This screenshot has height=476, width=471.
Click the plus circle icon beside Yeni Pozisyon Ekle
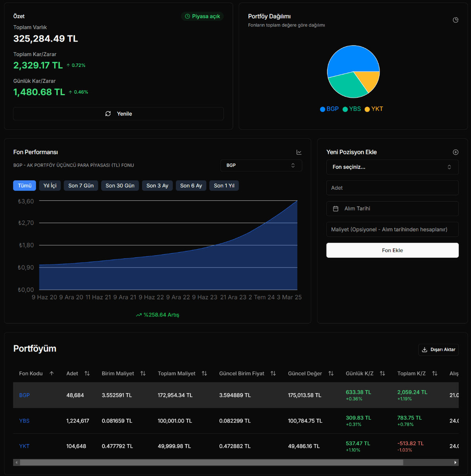coord(455,152)
